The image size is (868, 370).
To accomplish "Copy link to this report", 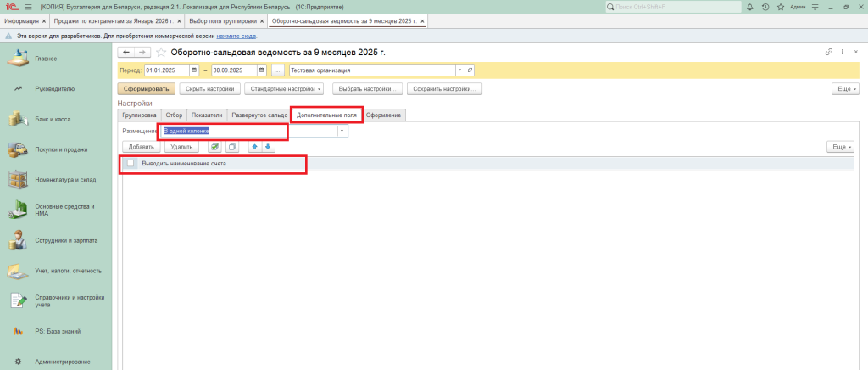I will click(828, 52).
